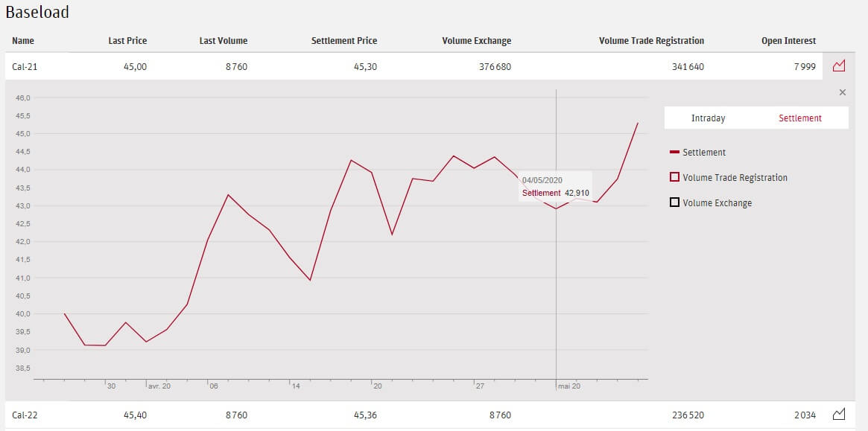This screenshot has width=868, height=431.
Task: Click the 'avr. 20' x-axis label
Action: click(x=159, y=386)
